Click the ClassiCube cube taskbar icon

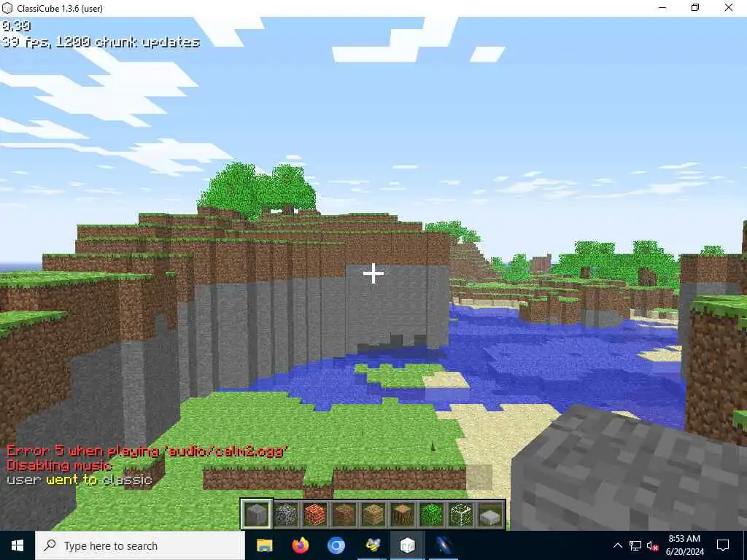407,545
